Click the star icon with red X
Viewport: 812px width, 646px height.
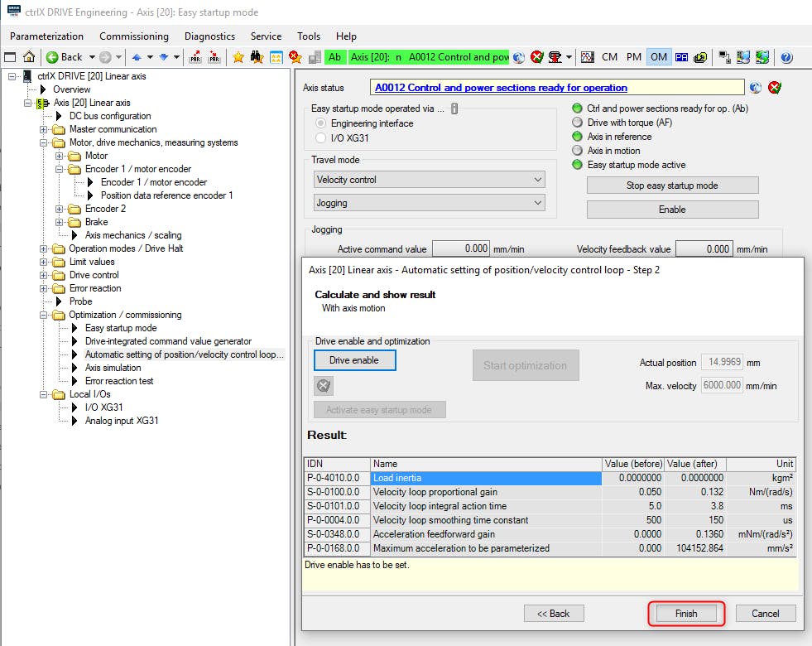[x=295, y=57]
